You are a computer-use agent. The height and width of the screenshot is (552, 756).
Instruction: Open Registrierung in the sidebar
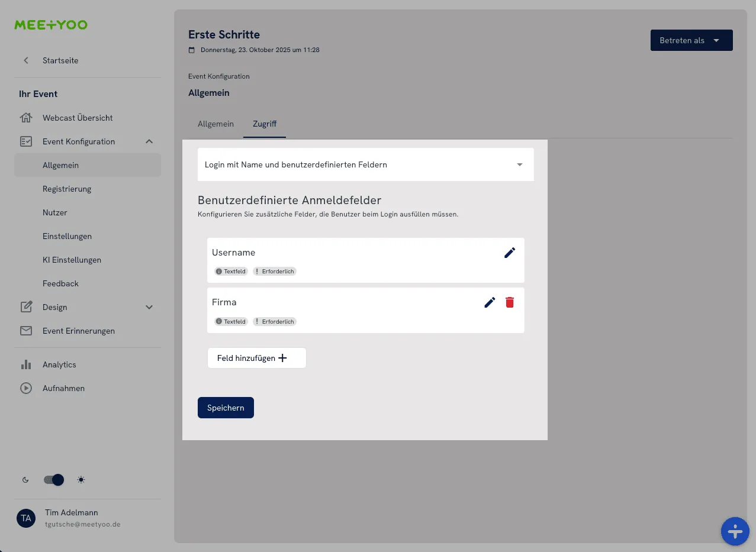[x=67, y=189]
